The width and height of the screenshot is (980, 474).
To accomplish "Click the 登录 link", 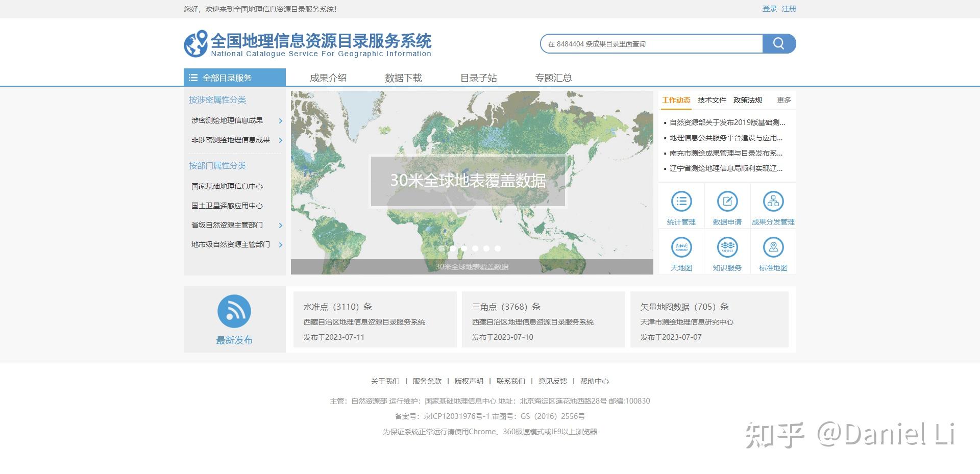I will [770, 9].
